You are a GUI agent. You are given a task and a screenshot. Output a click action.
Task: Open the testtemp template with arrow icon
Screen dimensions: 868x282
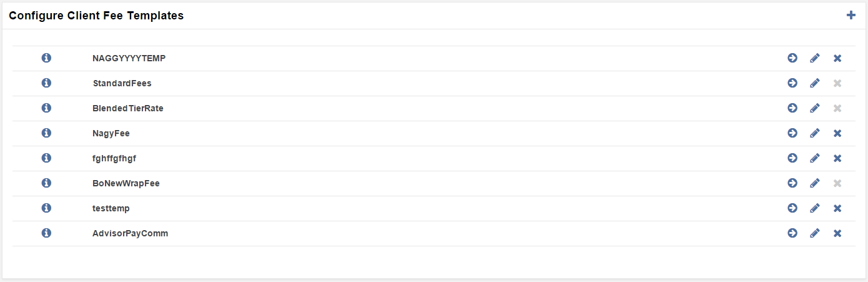[792, 208]
